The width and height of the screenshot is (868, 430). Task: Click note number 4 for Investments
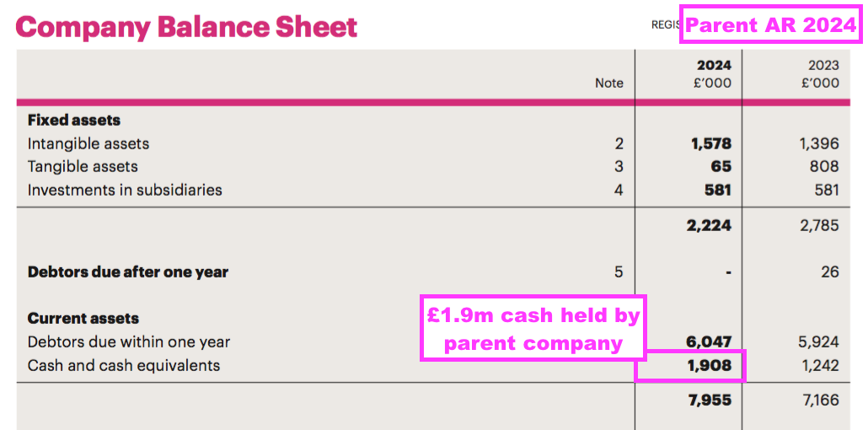tap(619, 190)
